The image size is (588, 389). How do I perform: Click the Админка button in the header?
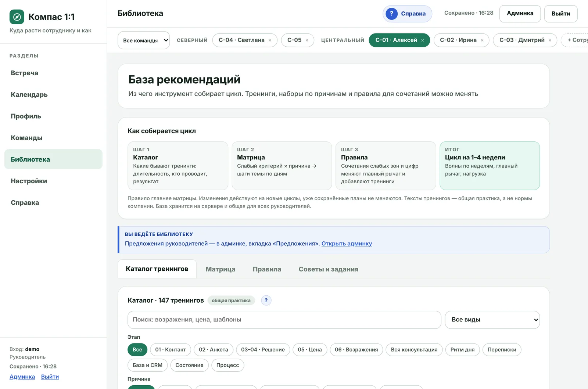coord(520,14)
